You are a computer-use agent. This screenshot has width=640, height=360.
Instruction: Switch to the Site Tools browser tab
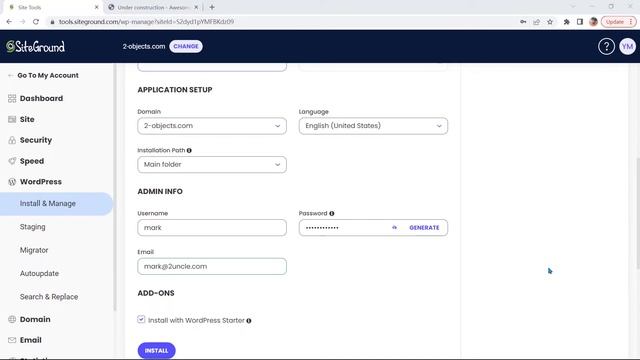tap(53, 7)
